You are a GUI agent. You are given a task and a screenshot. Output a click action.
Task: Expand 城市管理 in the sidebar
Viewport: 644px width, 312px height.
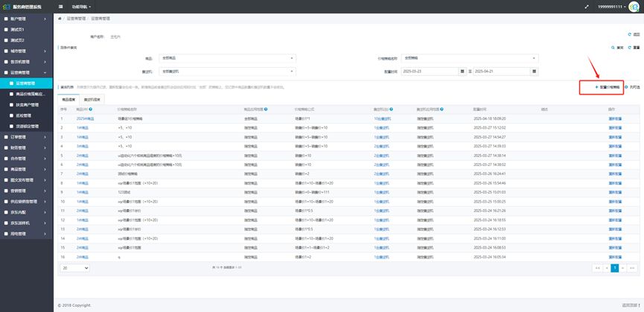(x=27, y=51)
